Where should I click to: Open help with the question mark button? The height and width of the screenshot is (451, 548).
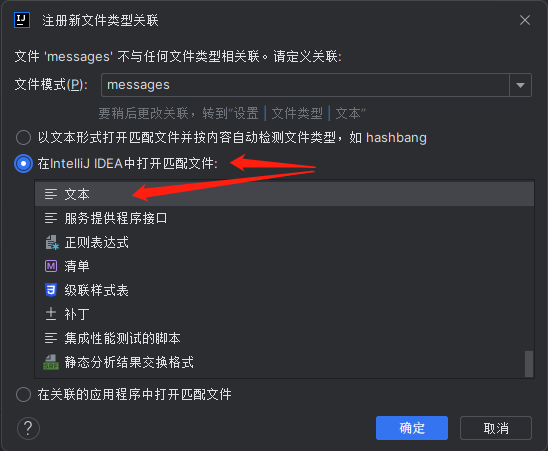[28, 428]
